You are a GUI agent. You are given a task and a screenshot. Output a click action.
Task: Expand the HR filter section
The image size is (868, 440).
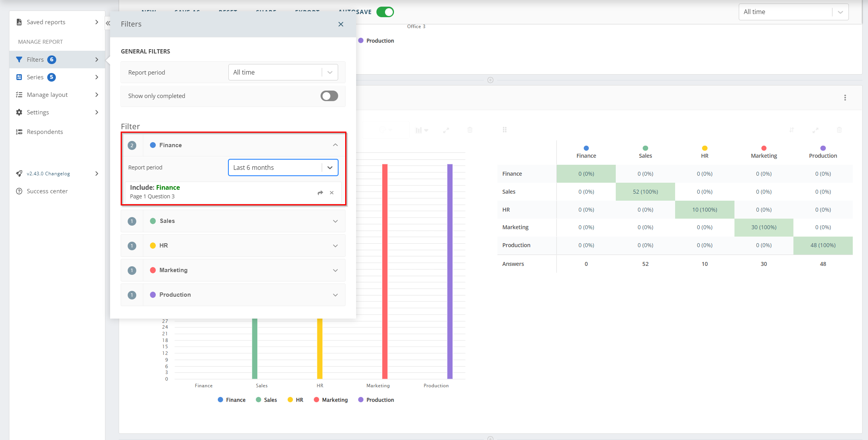click(x=335, y=245)
